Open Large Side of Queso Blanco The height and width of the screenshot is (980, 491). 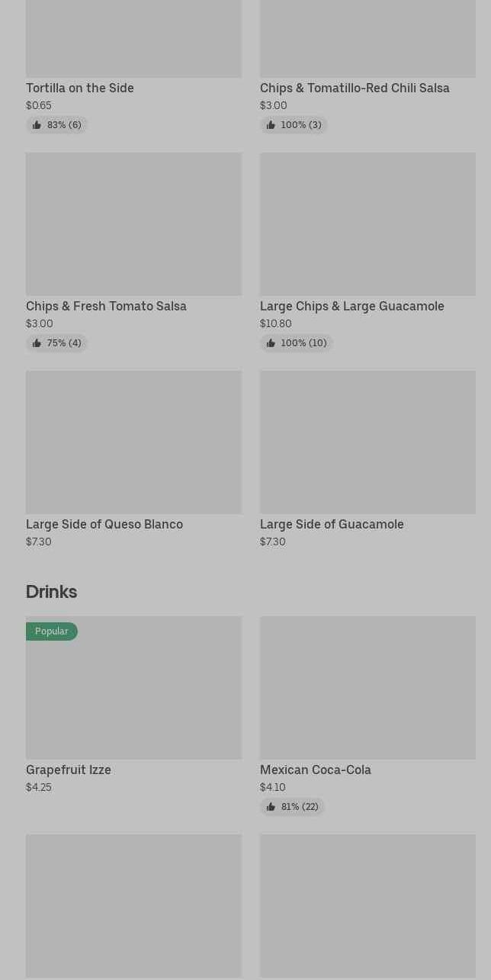click(x=104, y=524)
